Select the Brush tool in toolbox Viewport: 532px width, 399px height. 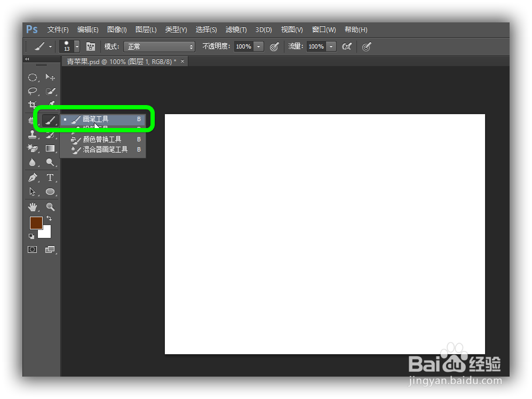[x=50, y=120]
